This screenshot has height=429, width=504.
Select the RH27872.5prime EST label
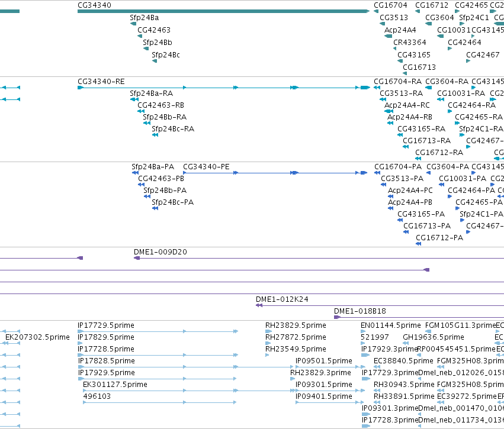[296, 337]
